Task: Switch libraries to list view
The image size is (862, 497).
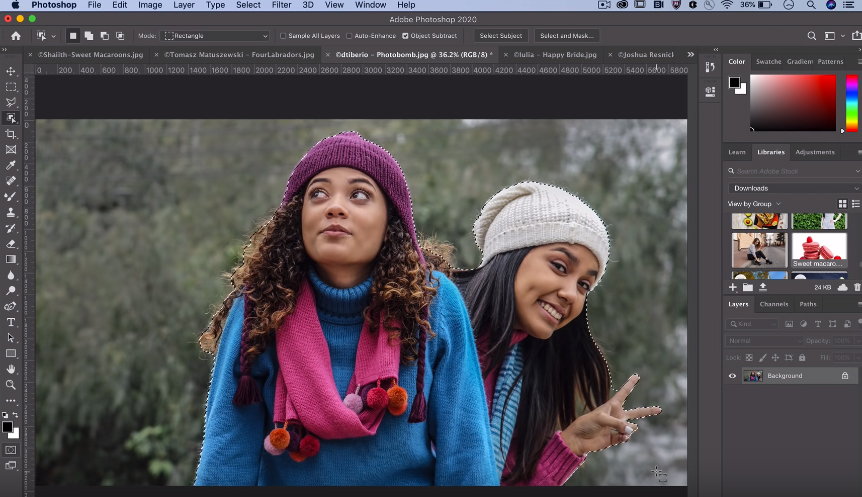Action: 855,204
